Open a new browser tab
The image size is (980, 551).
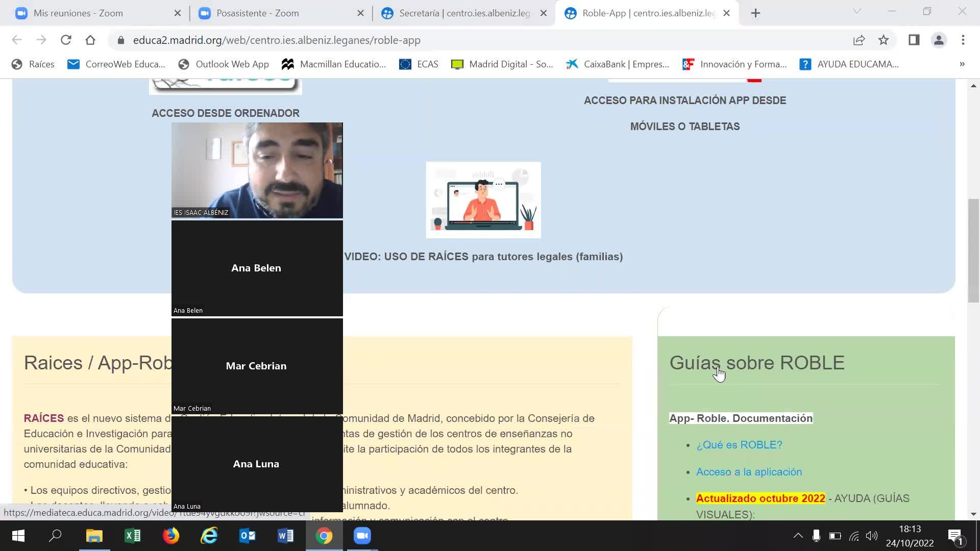point(756,13)
